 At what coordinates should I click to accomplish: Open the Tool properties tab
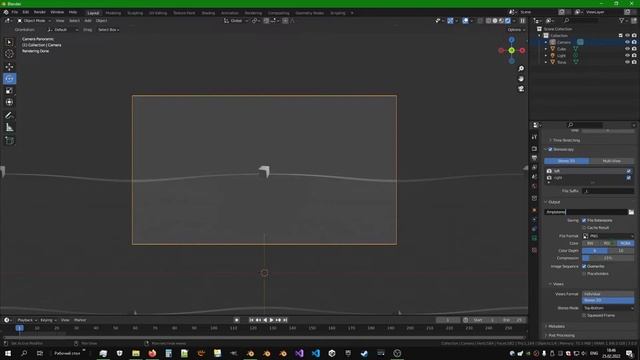point(534,137)
